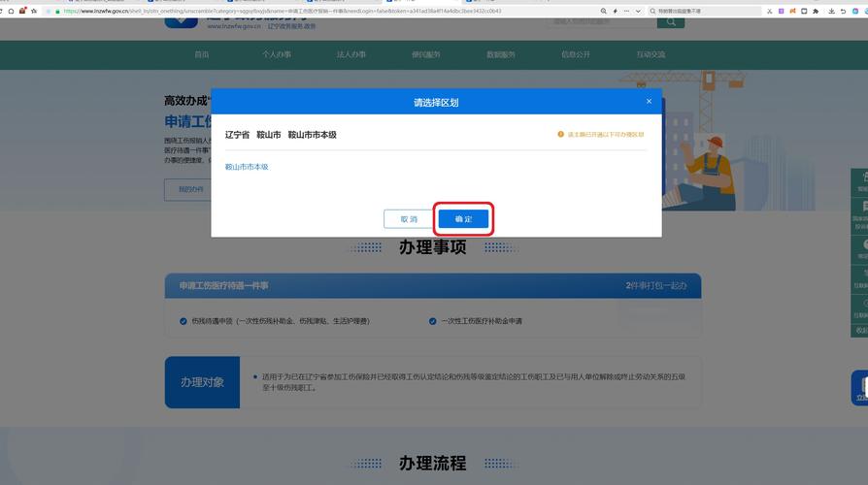
Task: Choose bold 鞍山市本级 in the breadcrumb
Action: tap(313, 135)
